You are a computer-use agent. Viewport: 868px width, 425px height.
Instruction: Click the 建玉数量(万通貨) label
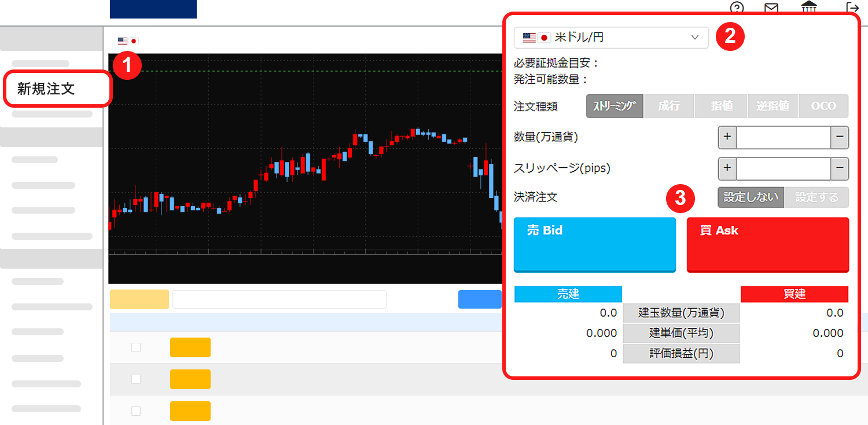[681, 313]
